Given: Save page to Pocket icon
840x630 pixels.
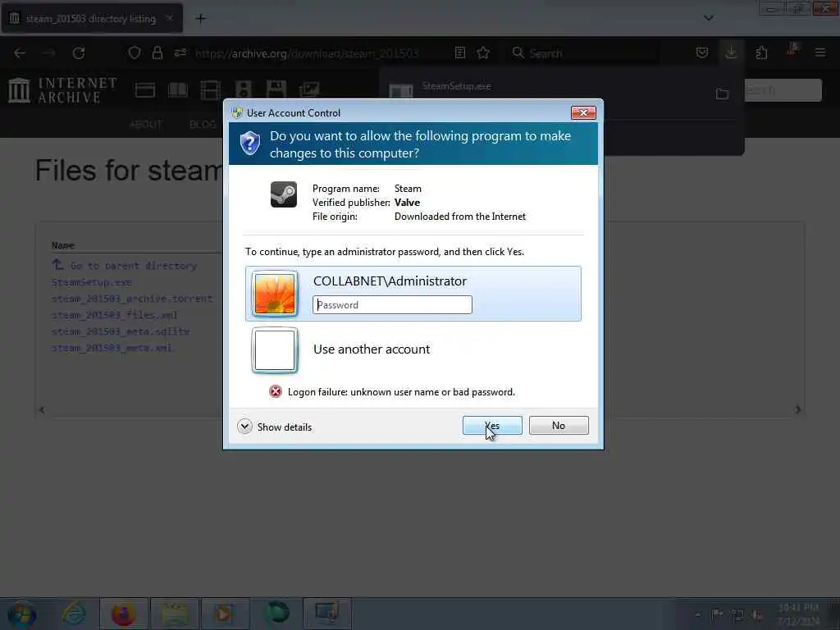Looking at the screenshot, I should pos(702,52).
